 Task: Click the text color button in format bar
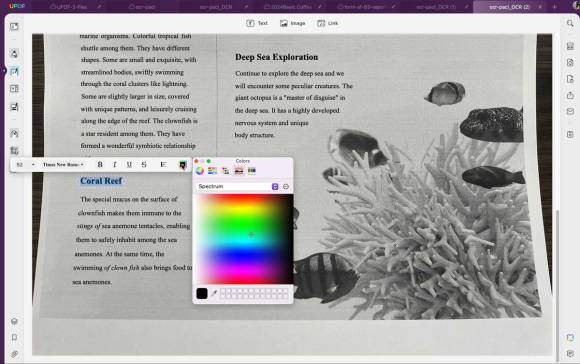[183, 165]
